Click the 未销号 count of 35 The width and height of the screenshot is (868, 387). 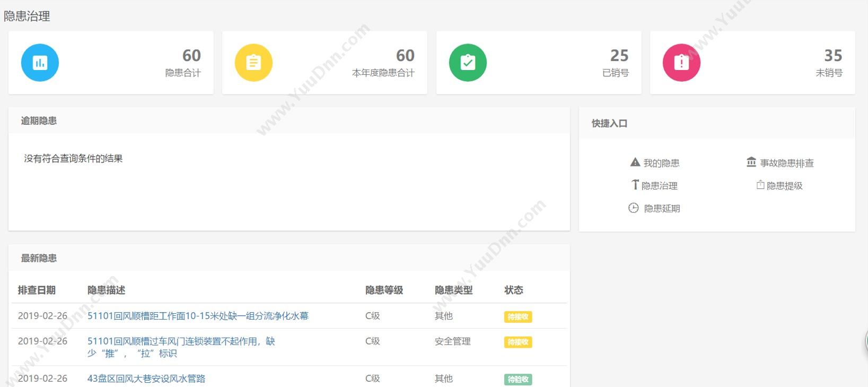point(833,55)
